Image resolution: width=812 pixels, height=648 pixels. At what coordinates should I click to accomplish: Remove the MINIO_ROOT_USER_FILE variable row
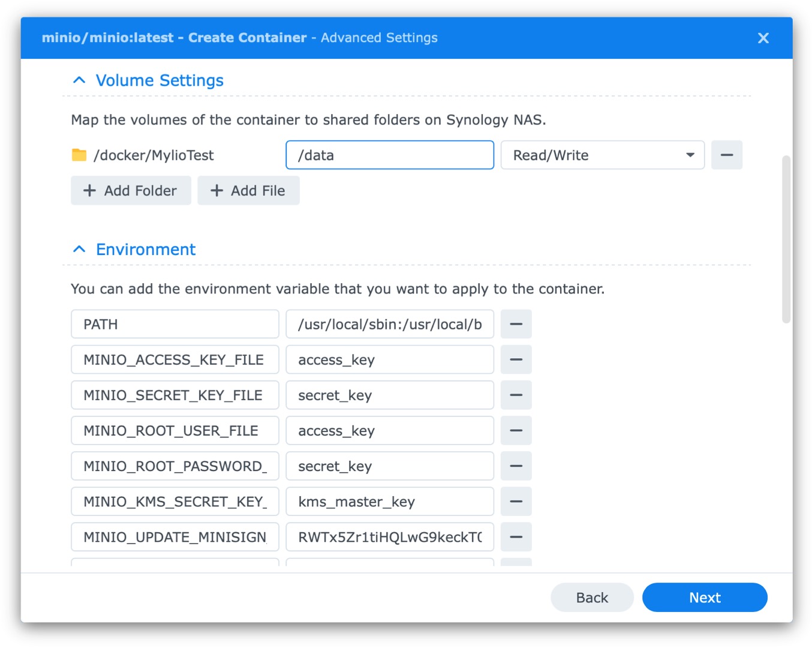click(516, 430)
